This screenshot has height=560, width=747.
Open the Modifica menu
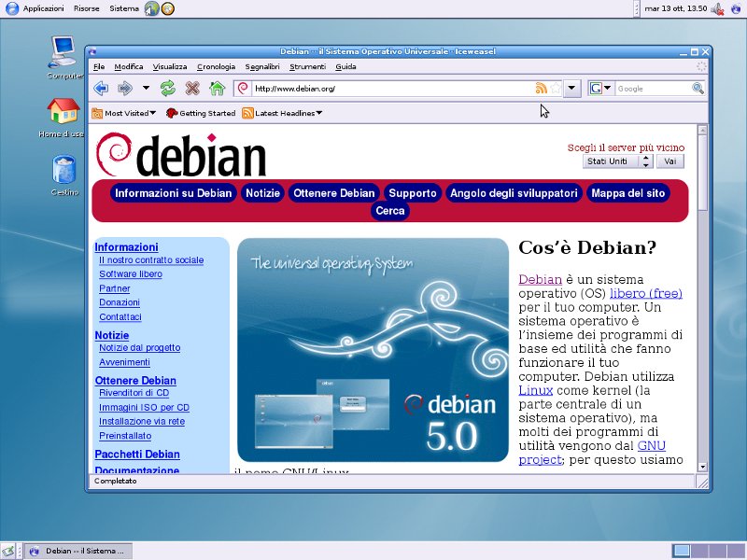point(129,66)
